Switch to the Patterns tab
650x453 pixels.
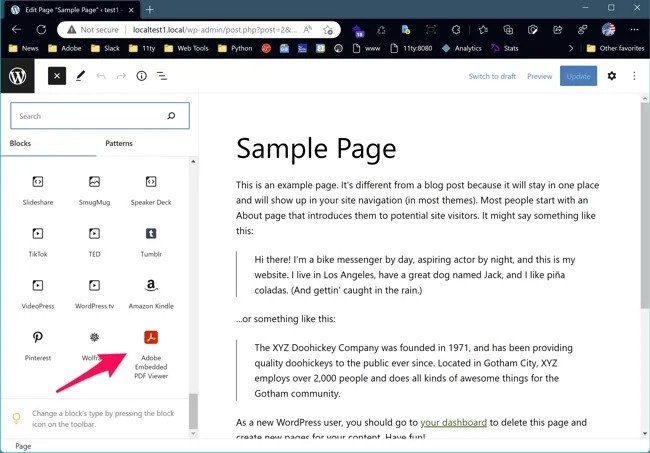click(119, 143)
